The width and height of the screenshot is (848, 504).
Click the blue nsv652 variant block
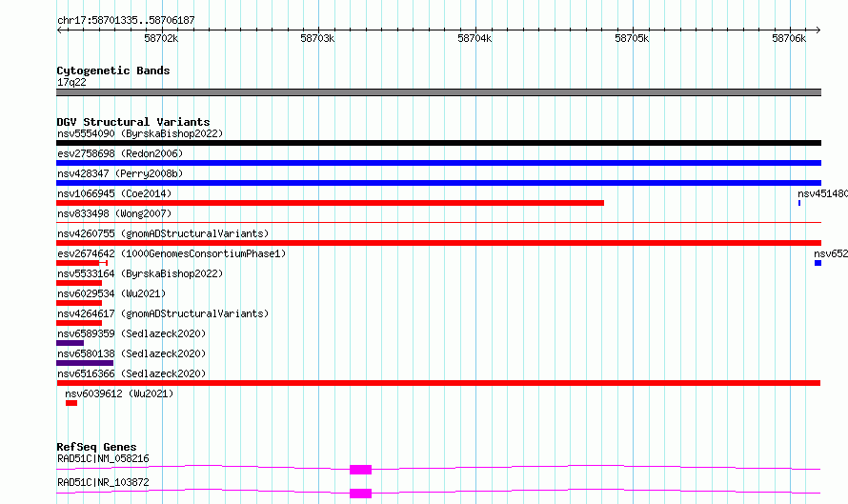click(818, 263)
